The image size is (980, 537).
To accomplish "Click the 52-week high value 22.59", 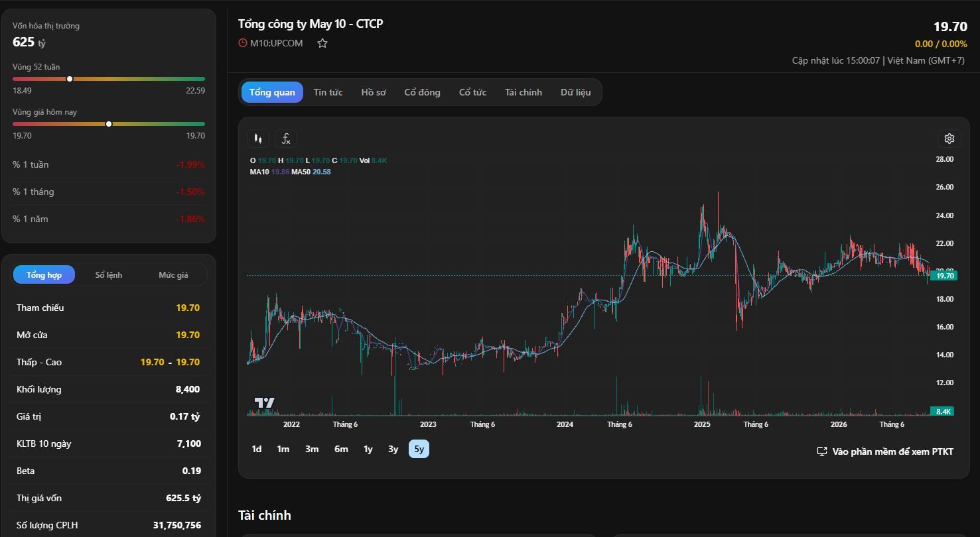I will (x=196, y=91).
